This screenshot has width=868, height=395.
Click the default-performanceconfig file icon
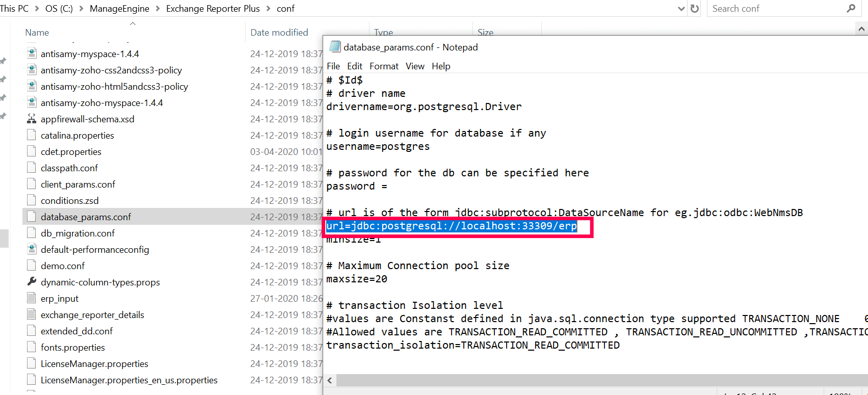[32, 249]
